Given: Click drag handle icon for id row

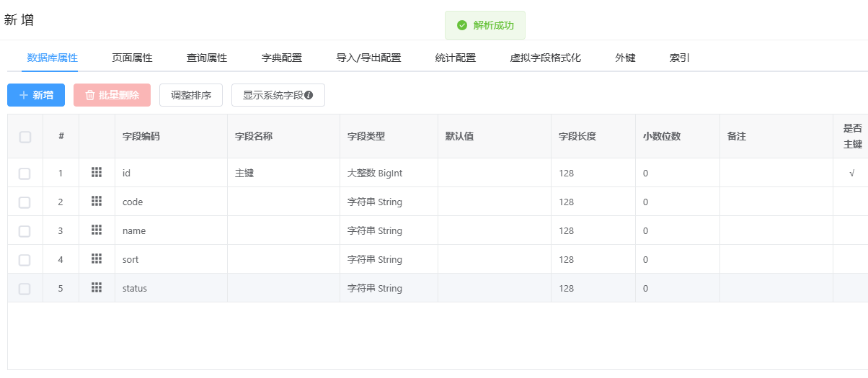Looking at the screenshot, I should [x=97, y=172].
